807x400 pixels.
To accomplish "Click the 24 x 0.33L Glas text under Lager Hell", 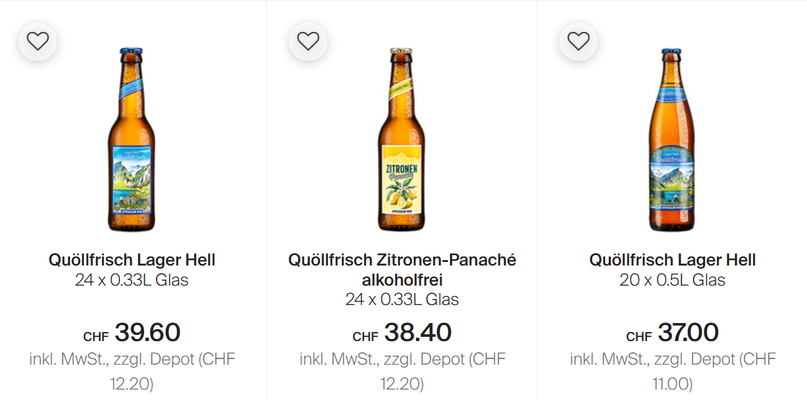I will click(132, 280).
